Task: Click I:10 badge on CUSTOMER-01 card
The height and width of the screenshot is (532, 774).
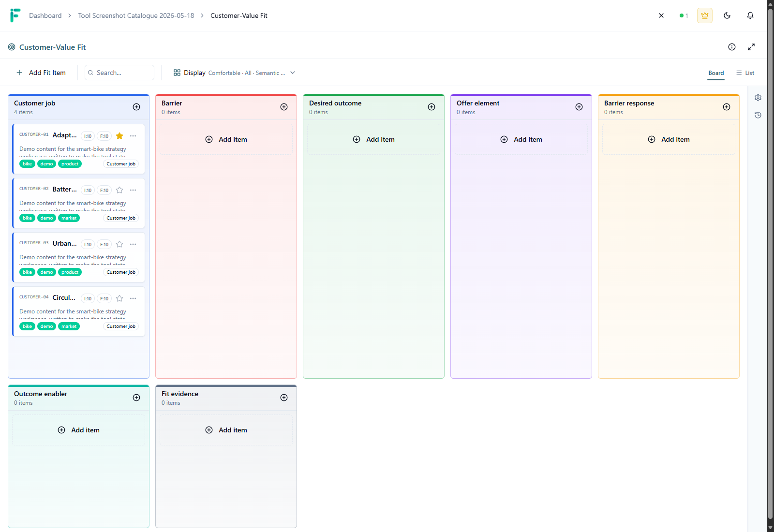Action: [x=88, y=136]
